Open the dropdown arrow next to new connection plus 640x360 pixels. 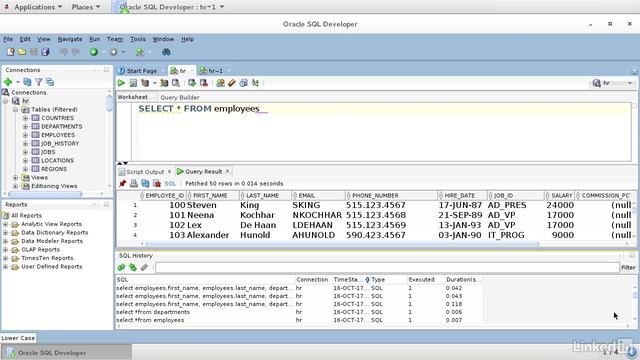click(x=18, y=82)
